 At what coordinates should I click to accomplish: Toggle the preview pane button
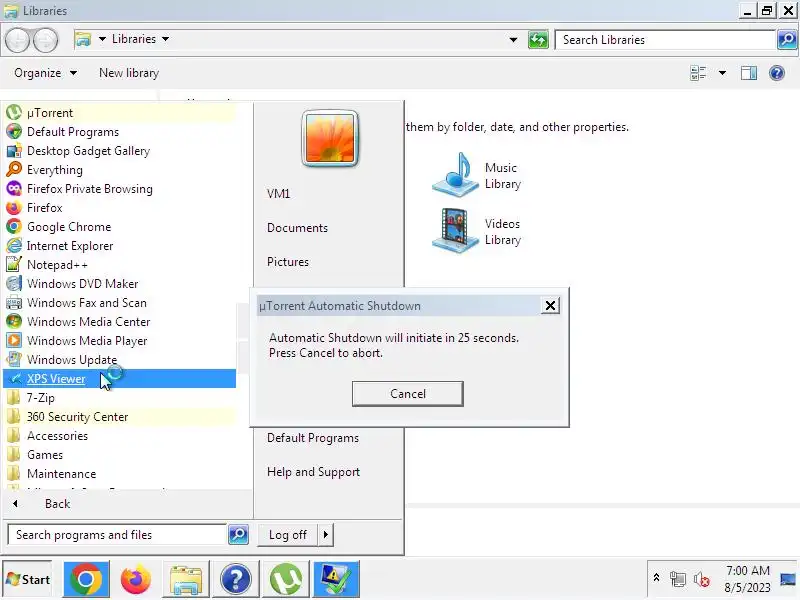tap(748, 73)
